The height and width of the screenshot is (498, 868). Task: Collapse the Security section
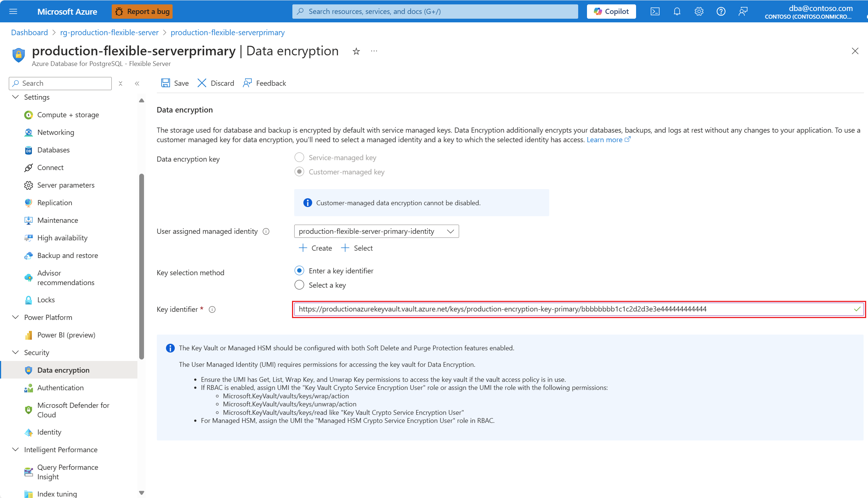pos(15,353)
